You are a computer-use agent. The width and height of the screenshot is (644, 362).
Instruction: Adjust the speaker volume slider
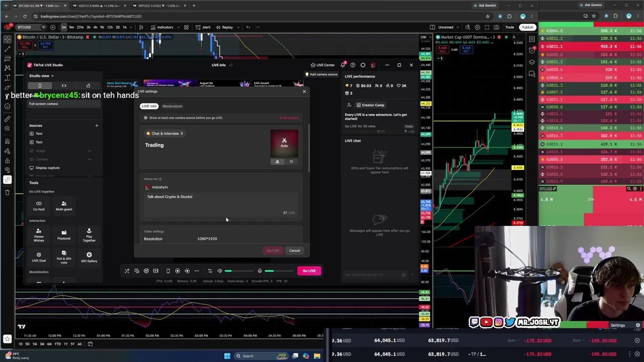(239, 271)
